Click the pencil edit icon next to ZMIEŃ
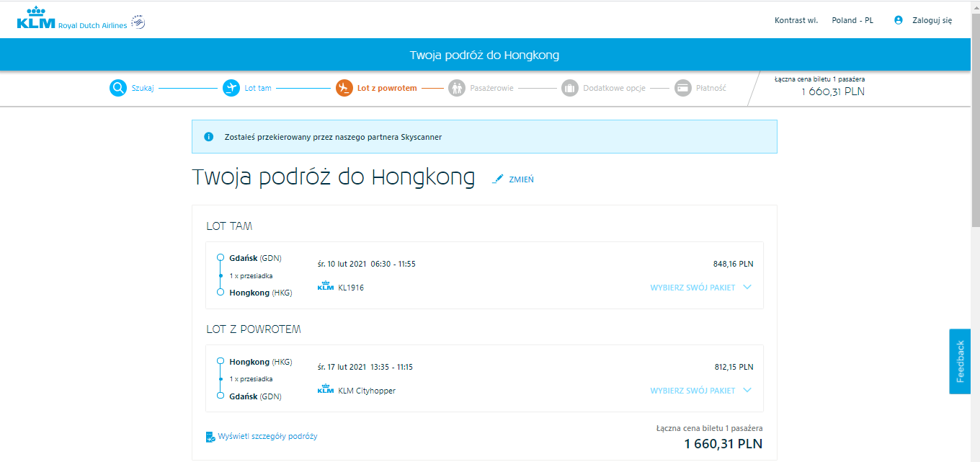 click(498, 179)
